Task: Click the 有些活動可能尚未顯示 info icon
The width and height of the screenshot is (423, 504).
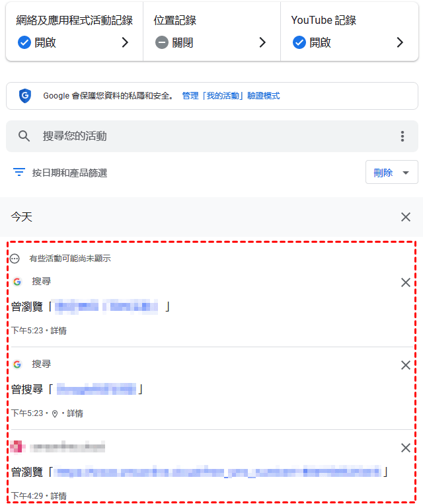Action: pos(15,259)
